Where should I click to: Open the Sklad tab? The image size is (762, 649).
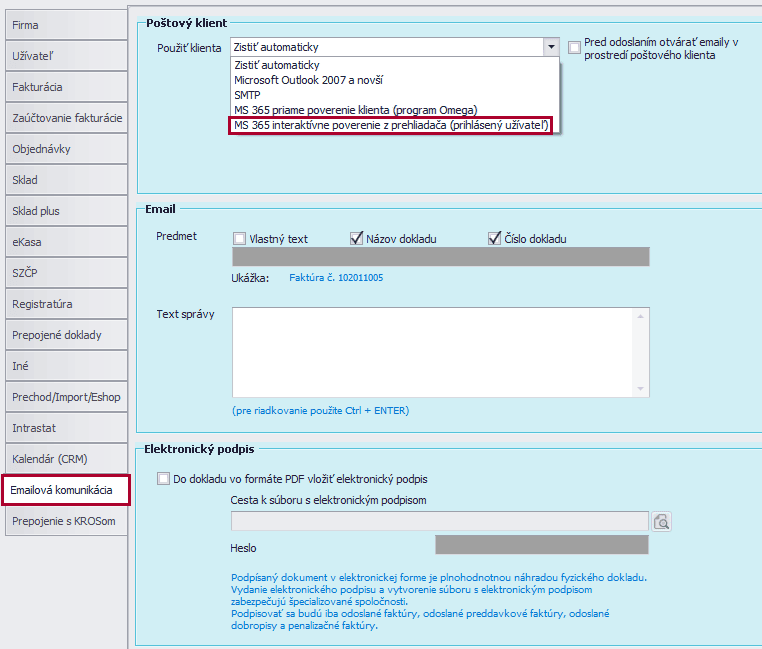point(66,180)
